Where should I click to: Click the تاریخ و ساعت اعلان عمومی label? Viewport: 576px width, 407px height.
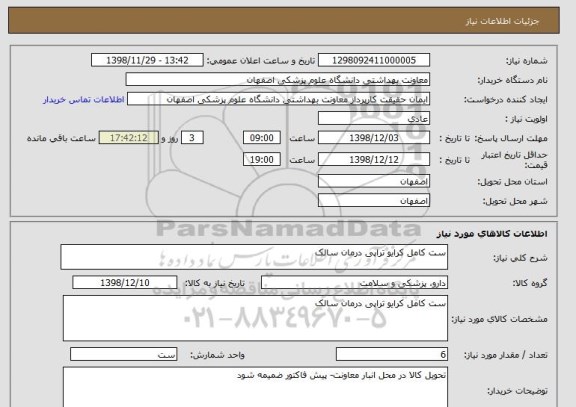[x=261, y=61]
